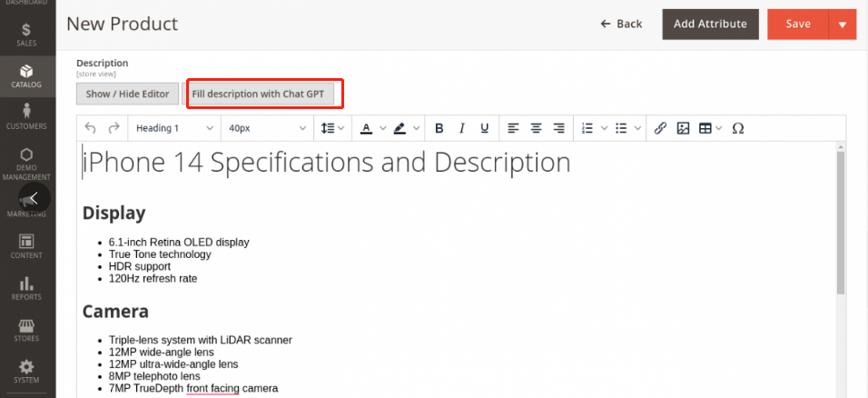The width and height of the screenshot is (868, 398).
Task: Toggle underline formatting
Action: tap(484, 129)
